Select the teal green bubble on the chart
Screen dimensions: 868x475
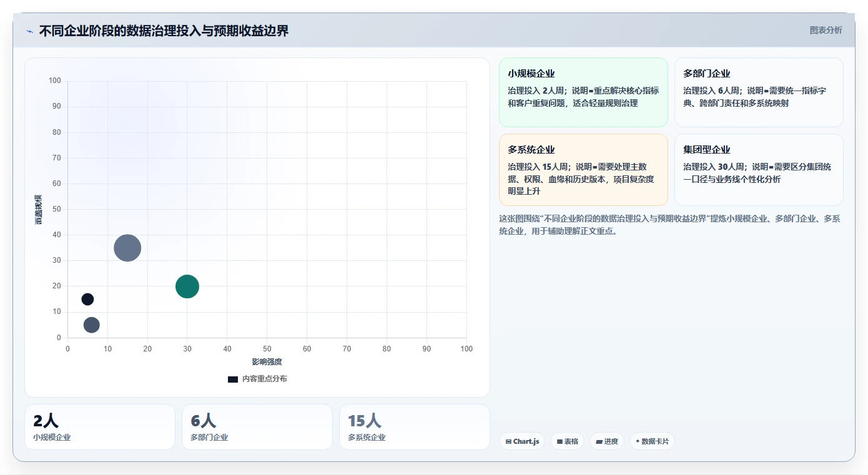[x=187, y=286]
